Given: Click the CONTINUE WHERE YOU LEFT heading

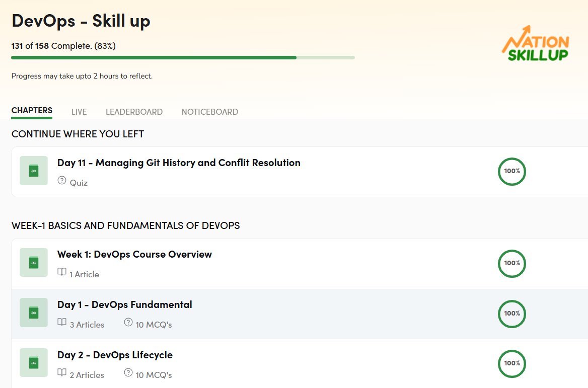Looking at the screenshot, I should (x=78, y=134).
